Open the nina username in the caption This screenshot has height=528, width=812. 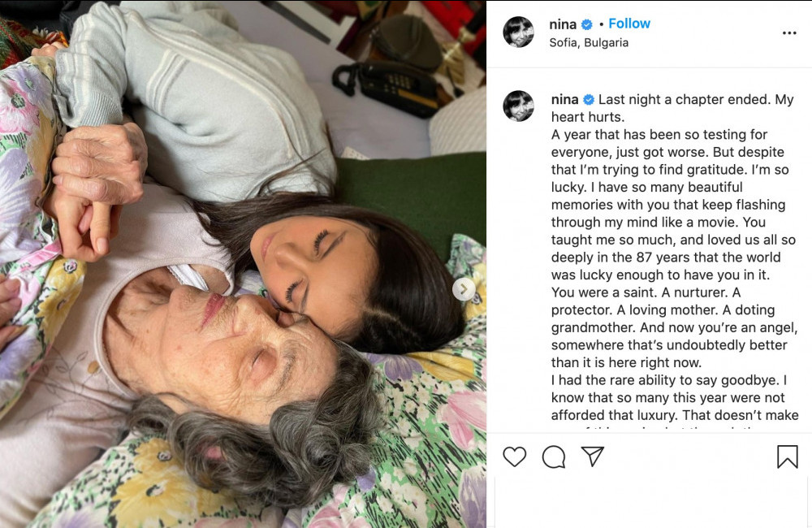point(565,99)
